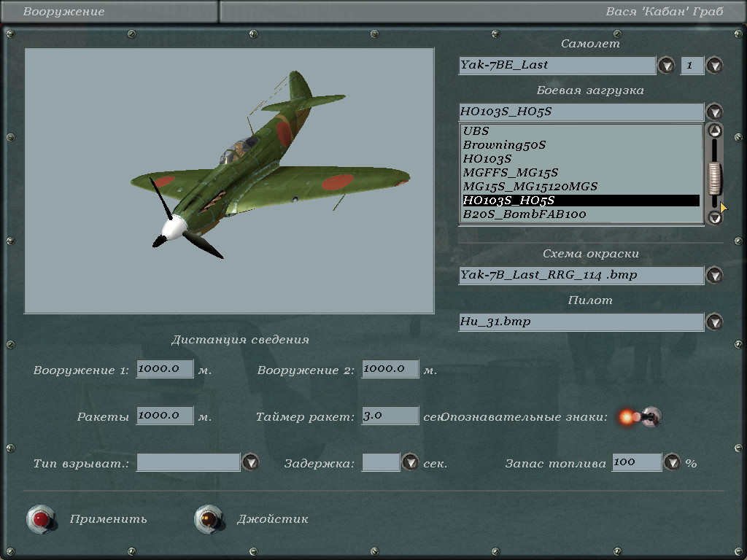Viewport: 747px width, 560px height.
Task: Select MG15S_MG15120MGS loadout option
Action: 581,186
